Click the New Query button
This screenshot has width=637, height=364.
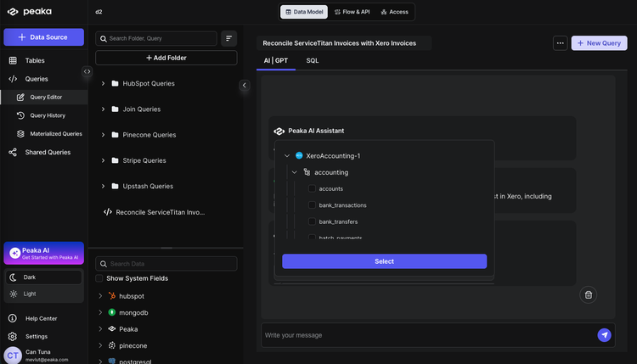[x=599, y=43]
